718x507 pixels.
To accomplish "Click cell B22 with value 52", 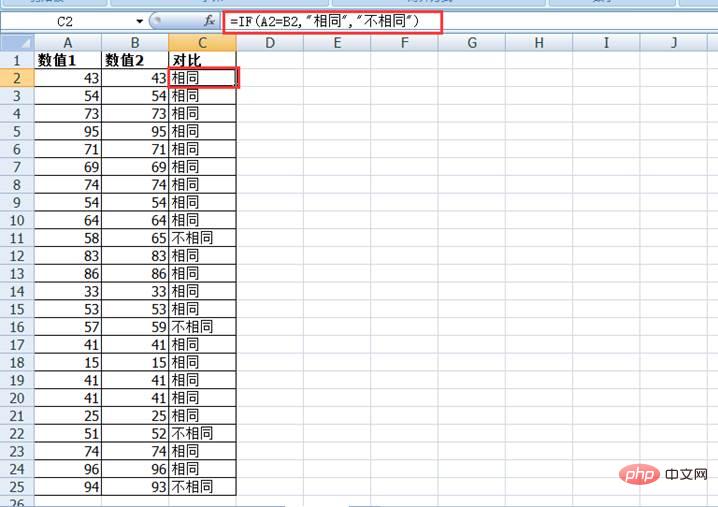I will click(135, 434).
